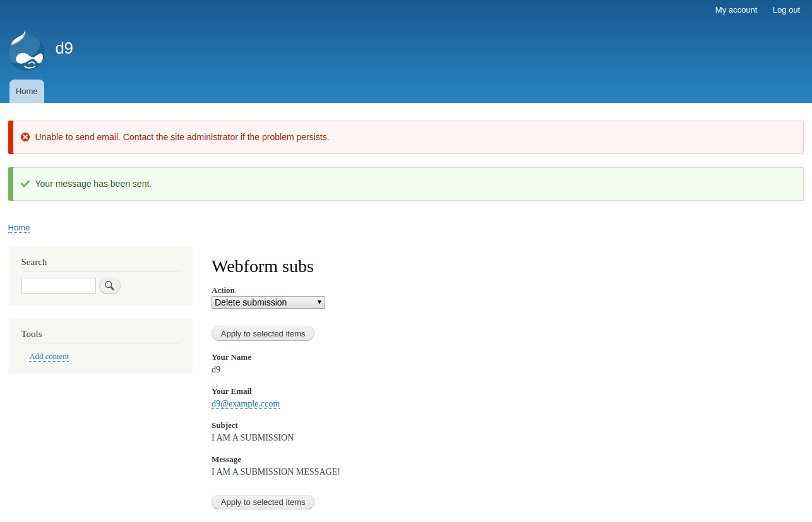
Task: Click the d9 site name
Action: tap(64, 48)
